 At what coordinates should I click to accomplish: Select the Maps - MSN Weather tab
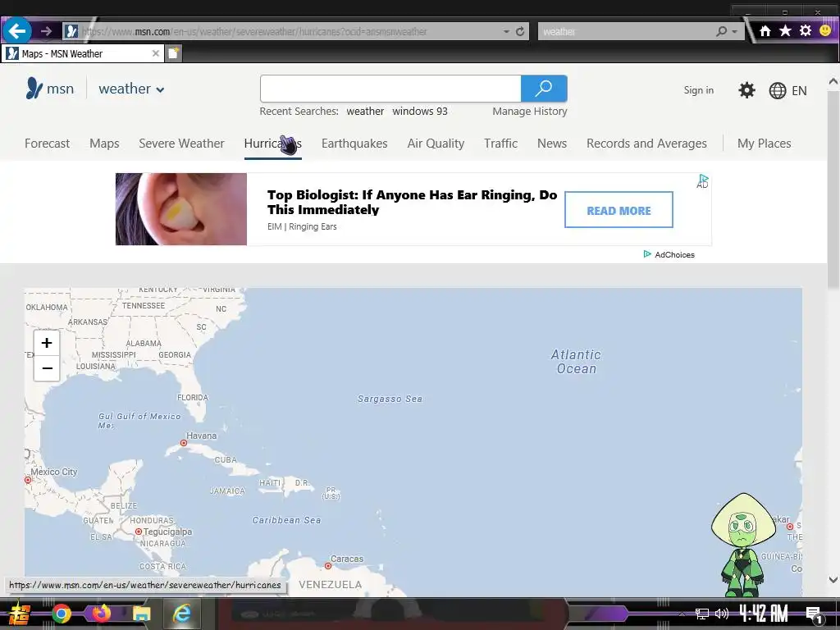tap(82, 53)
